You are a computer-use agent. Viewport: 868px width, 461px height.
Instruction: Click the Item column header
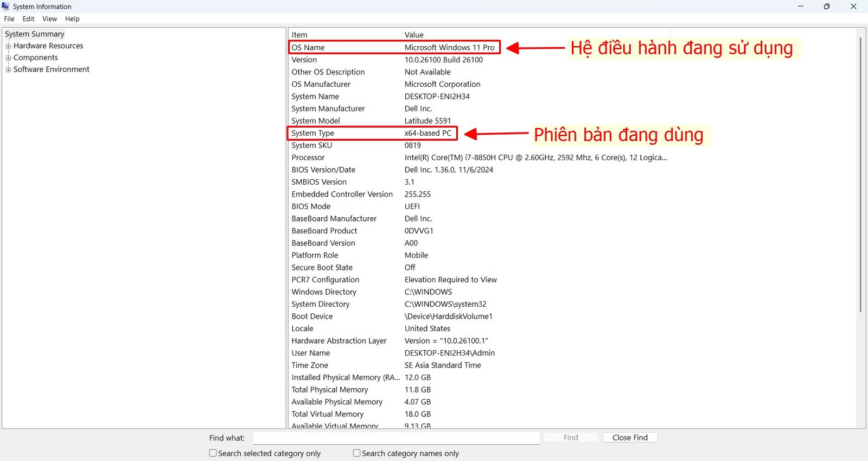click(x=345, y=35)
